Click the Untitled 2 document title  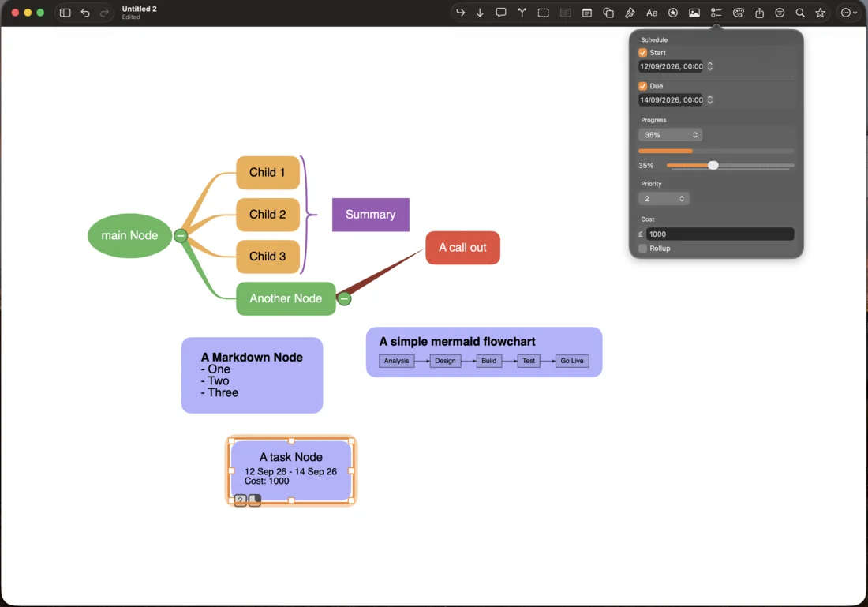point(140,9)
